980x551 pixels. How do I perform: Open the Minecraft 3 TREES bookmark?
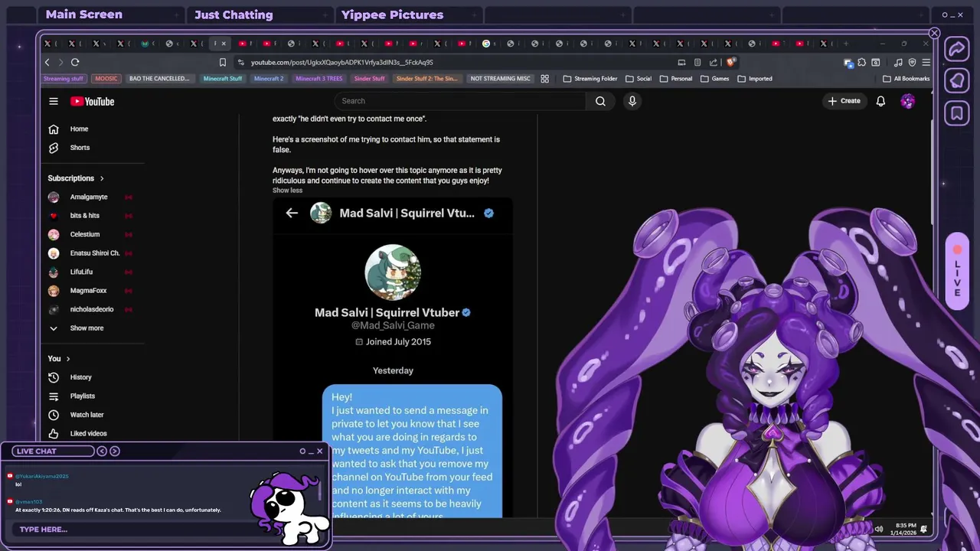318,79
